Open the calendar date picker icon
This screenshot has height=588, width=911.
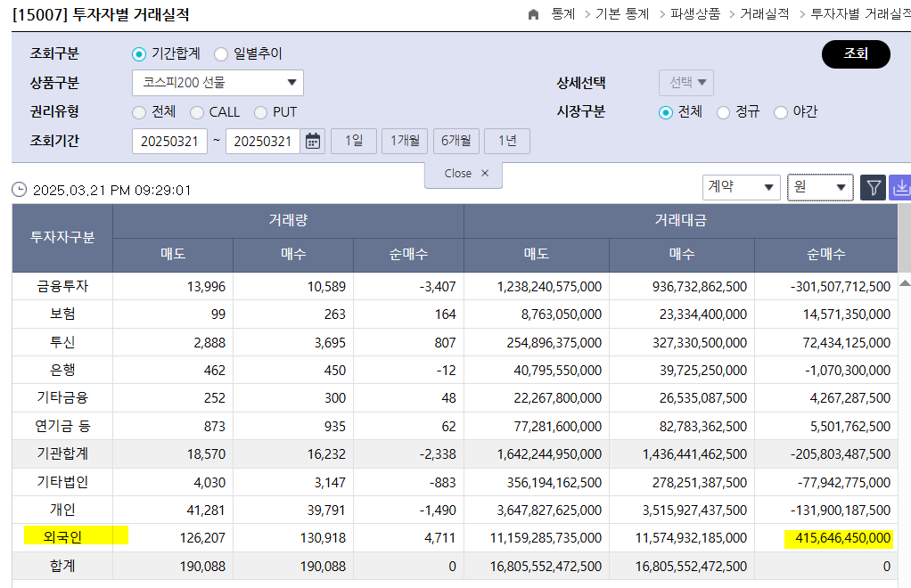pyautogui.click(x=313, y=141)
